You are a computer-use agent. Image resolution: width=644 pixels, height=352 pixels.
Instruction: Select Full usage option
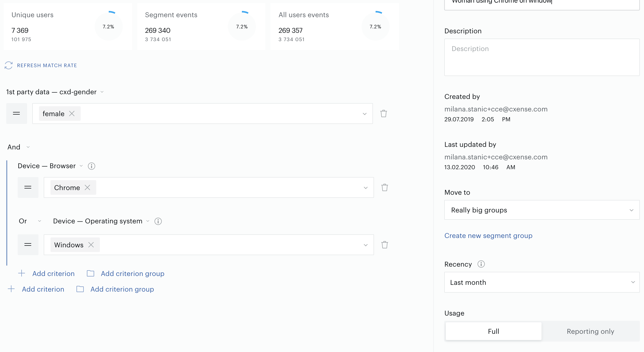pos(494,331)
